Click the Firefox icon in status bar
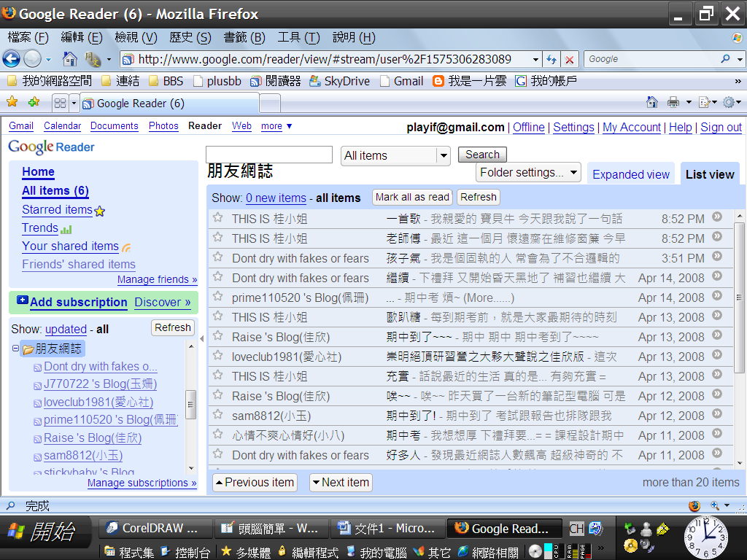Viewport: 747px width, 560px height. tap(694, 505)
